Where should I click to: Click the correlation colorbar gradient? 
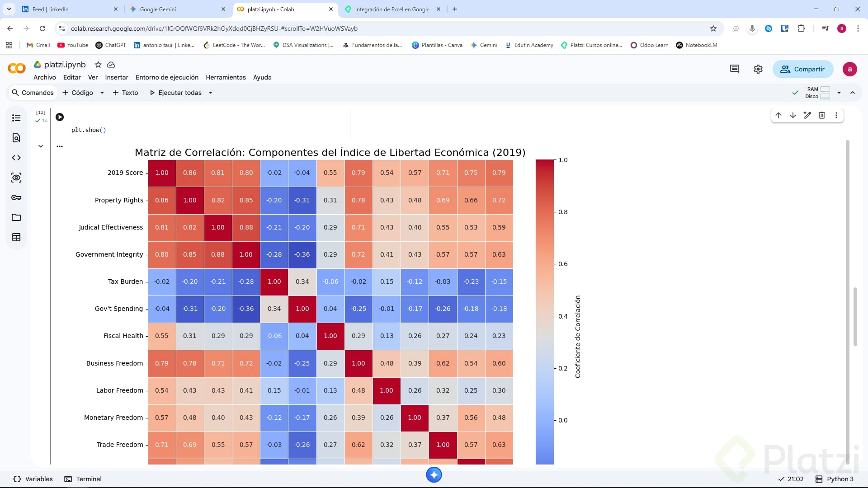(x=544, y=312)
